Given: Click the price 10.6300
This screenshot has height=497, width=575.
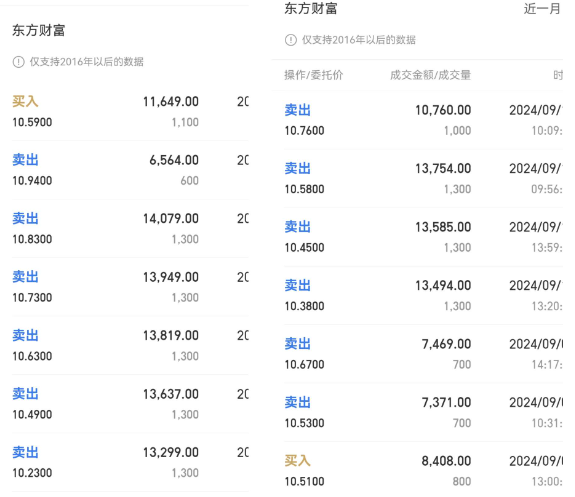Looking at the screenshot, I should (32, 356).
